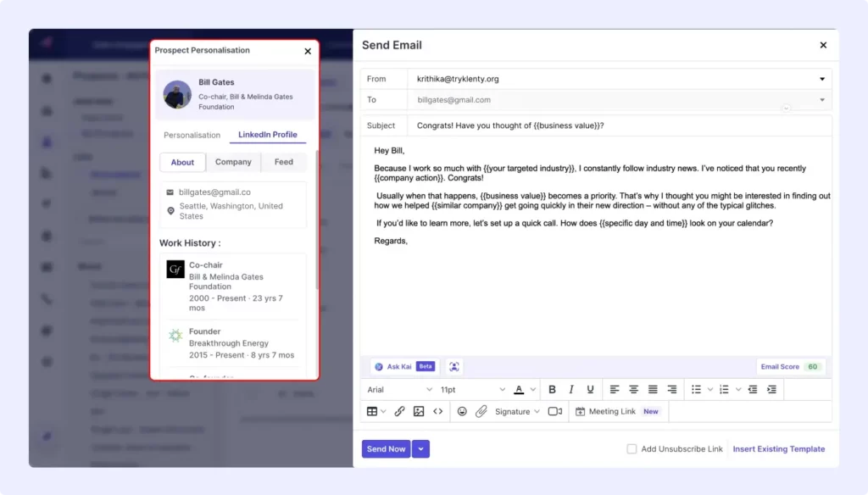Open the Send Now options arrow
This screenshot has width=868, height=495.
tap(420, 449)
